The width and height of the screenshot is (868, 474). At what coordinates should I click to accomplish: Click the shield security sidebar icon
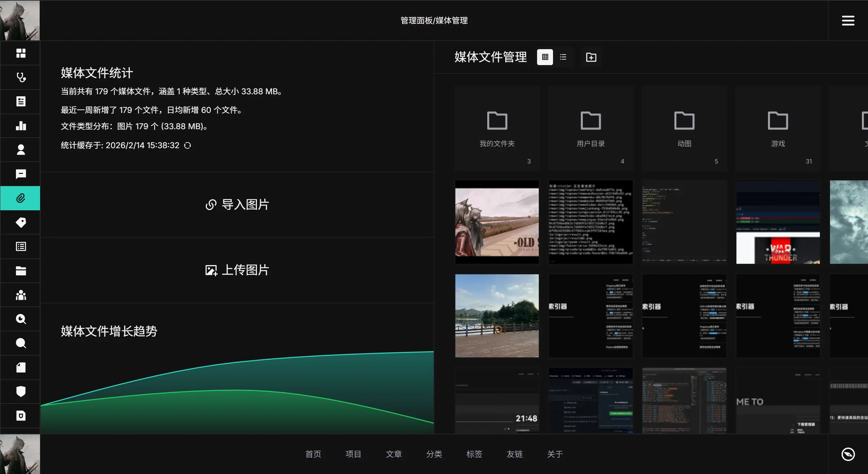click(21, 391)
